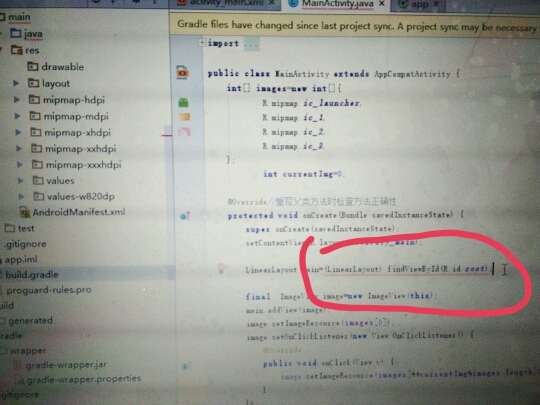Click the onCreate override gutter marker
This screenshot has width=540, height=405.
click(185, 216)
